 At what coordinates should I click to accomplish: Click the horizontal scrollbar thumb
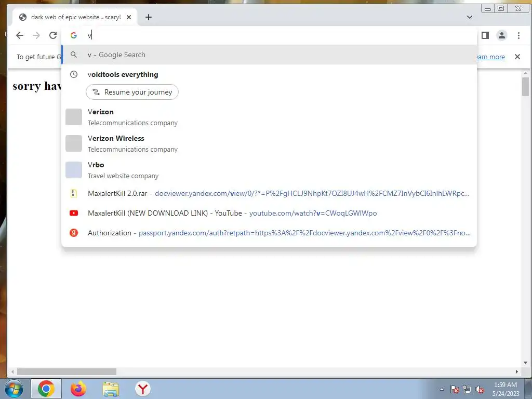point(67,372)
